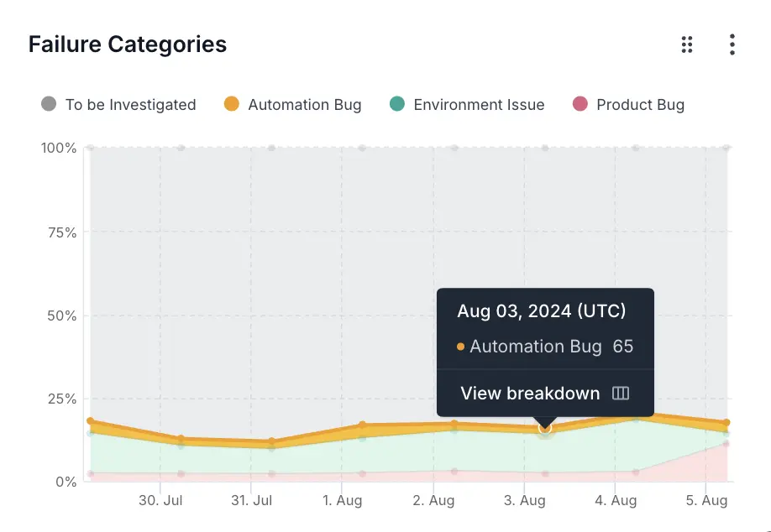This screenshot has height=532, width=771.
Task: Click the gray To be Investigated legend dot
Action: point(49,104)
